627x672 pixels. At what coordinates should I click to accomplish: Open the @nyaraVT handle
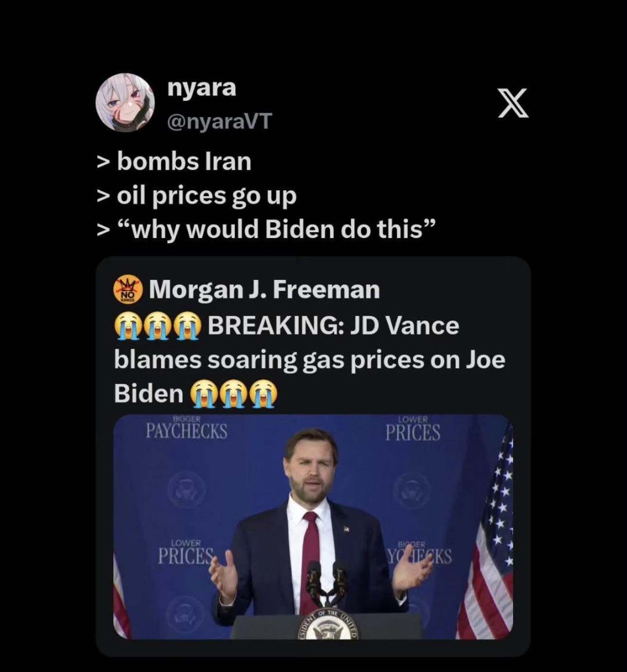tap(219, 121)
